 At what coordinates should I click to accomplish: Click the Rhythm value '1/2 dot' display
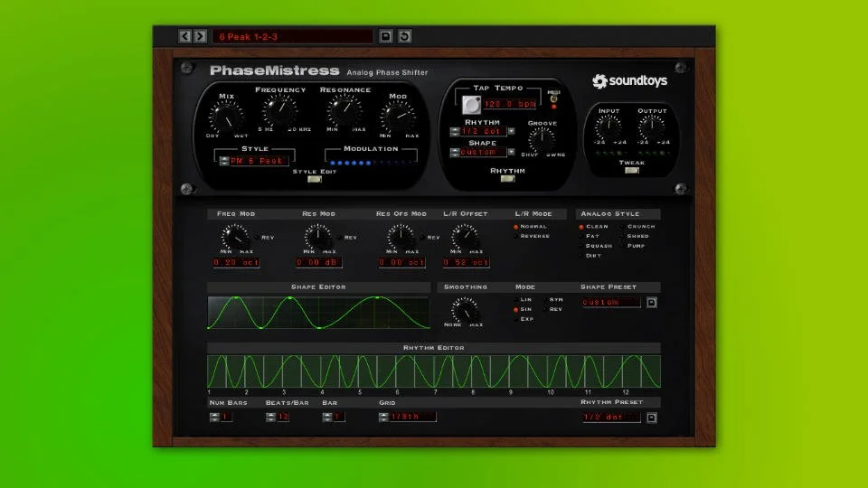(483, 132)
